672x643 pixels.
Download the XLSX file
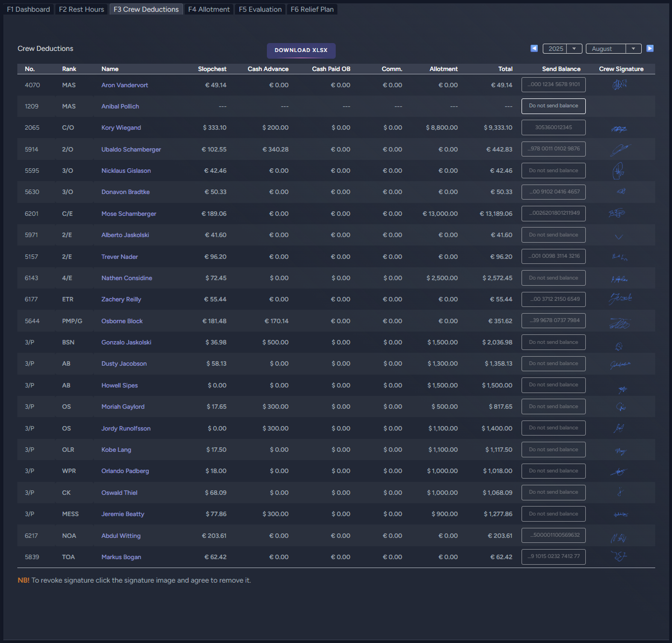click(301, 50)
